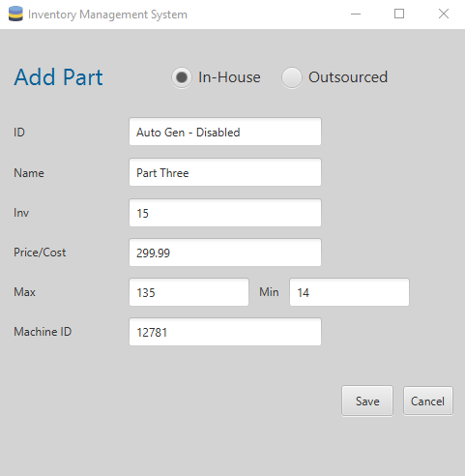Close the Inventory Management System window
This screenshot has height=476, width=465.
[444, 14]
